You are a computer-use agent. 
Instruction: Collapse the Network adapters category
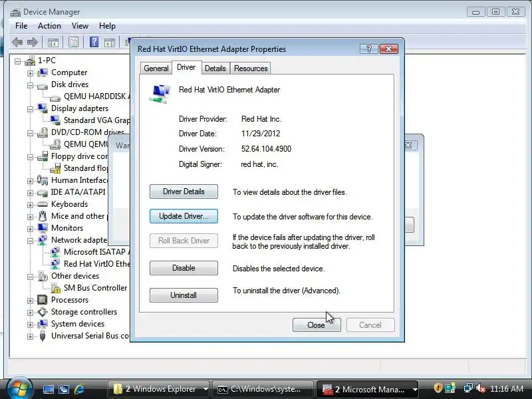pyautogui.click(x=30, y=241)
